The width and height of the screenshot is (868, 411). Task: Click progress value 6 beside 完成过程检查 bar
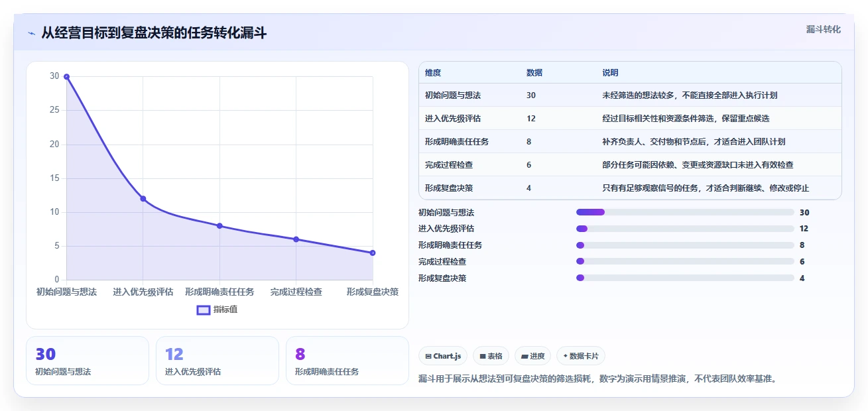coord(802,262)
